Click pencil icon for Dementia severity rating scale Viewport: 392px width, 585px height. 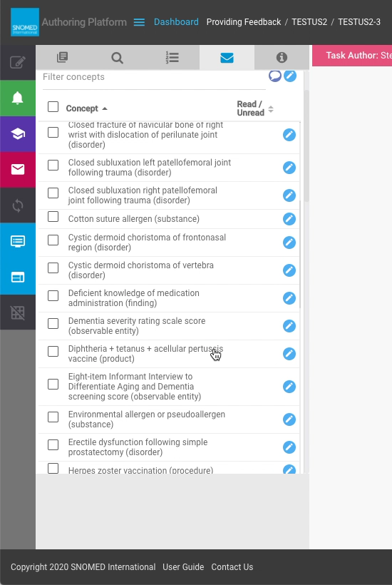289,326
